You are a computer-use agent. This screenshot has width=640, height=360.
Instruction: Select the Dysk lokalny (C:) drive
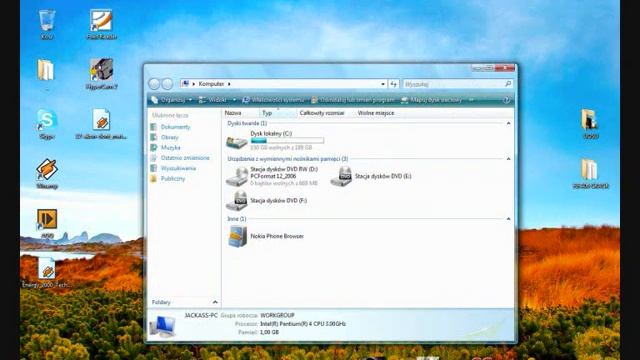(x=275, y=140)
